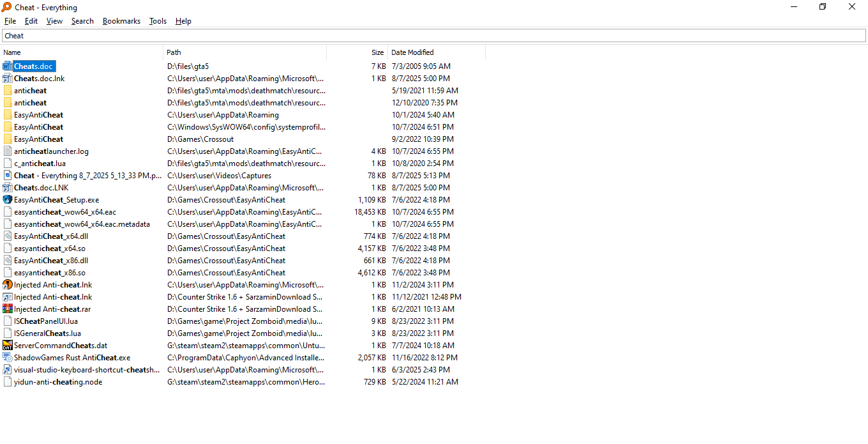This screenshot has width=868, height=444.
Task: Click the date "7/7/2024 10:18 AM"
Action: click(x=423, y=346)
